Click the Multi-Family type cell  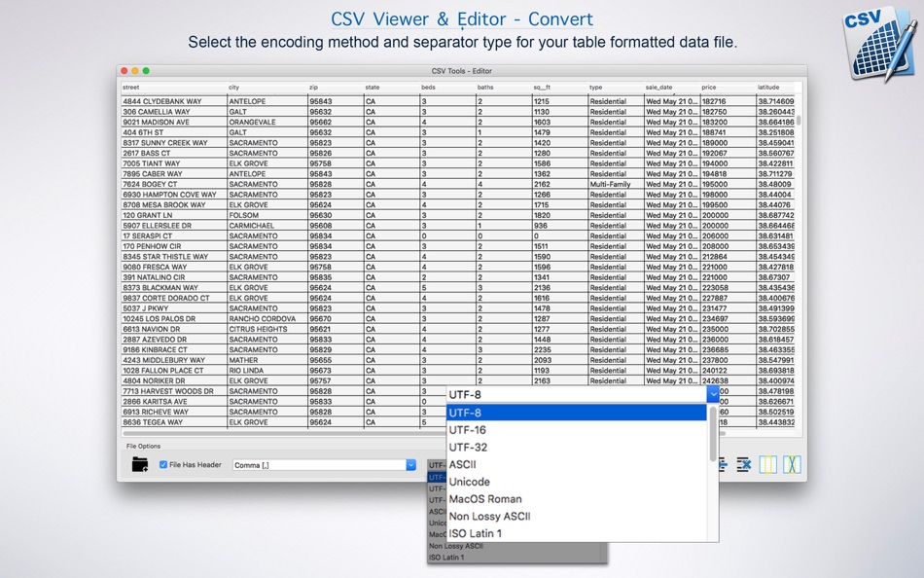[616, 184]
